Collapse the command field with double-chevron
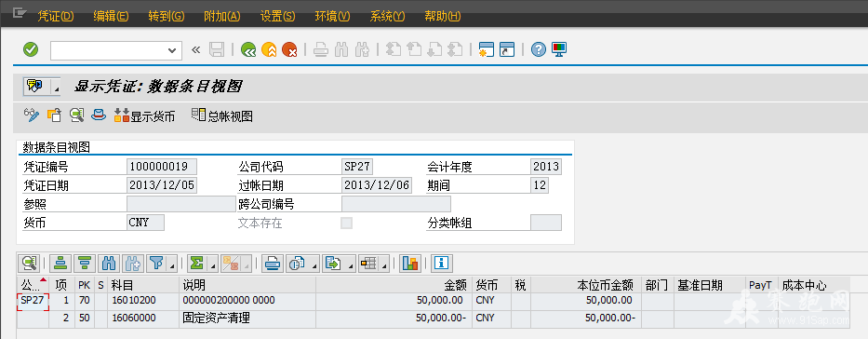The width and height of the screenshot is (868, 339). coord(195,50)
